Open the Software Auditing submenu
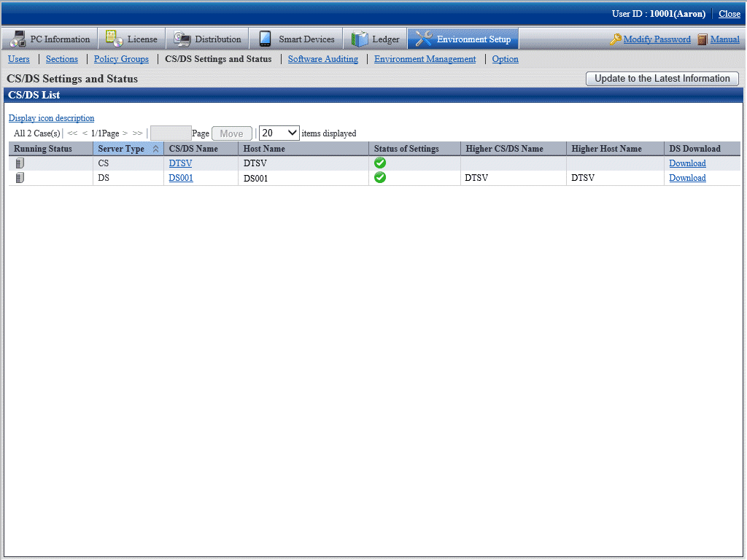The height and width of the screenshot is (560, 747). [x=322, y=59]
